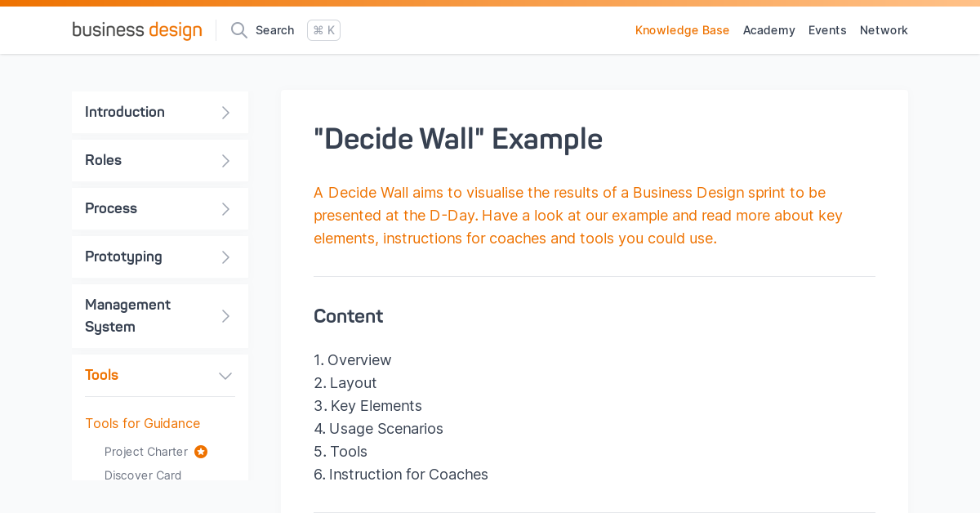Jump to 1. Overview

pos(353,360)
